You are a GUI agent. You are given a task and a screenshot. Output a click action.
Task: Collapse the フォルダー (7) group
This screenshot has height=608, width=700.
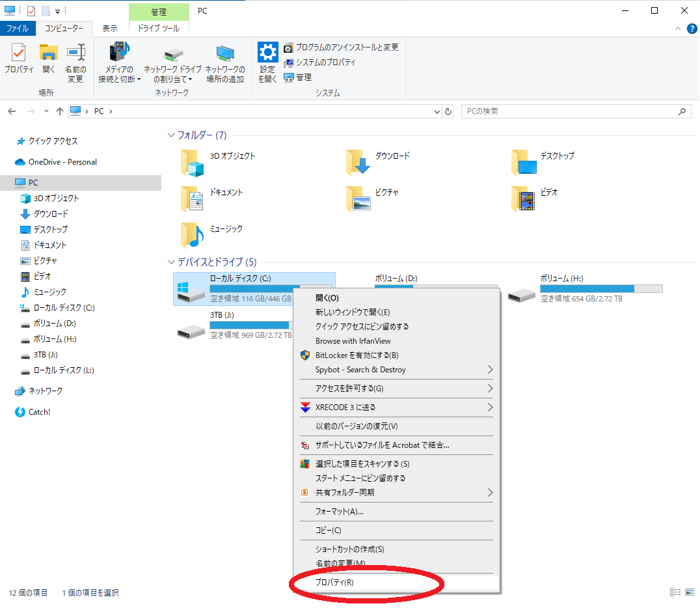pos(171,135)
